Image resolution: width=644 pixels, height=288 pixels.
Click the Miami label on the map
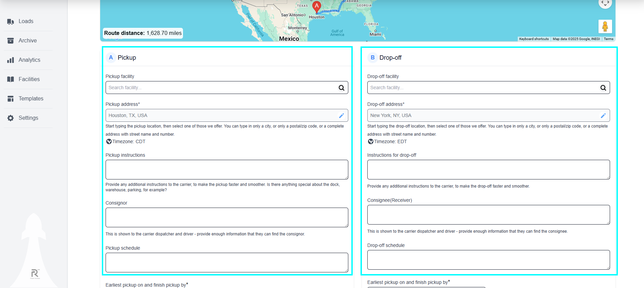375,34
